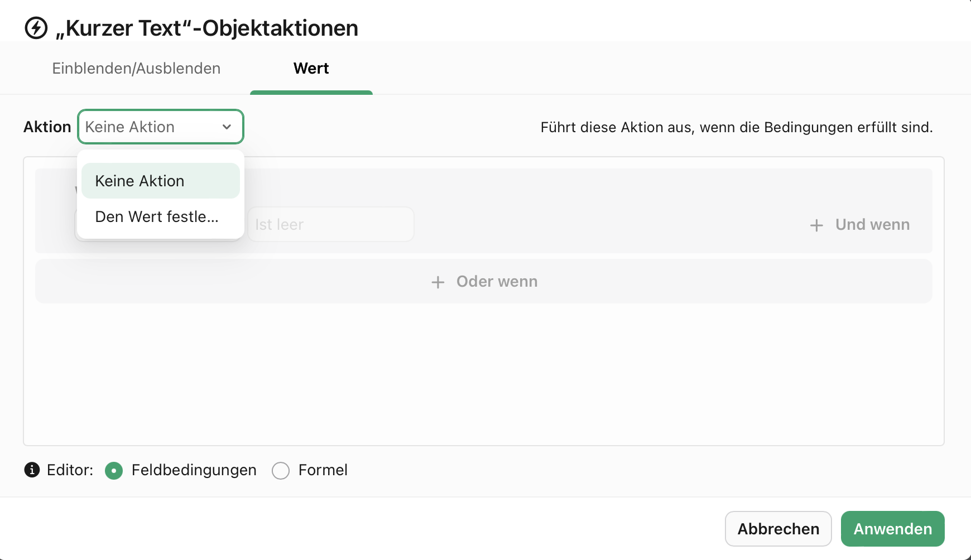Click the plus icon beside Und wenn
The height and width of the screenshot is (560, 971).
(816, 225)
